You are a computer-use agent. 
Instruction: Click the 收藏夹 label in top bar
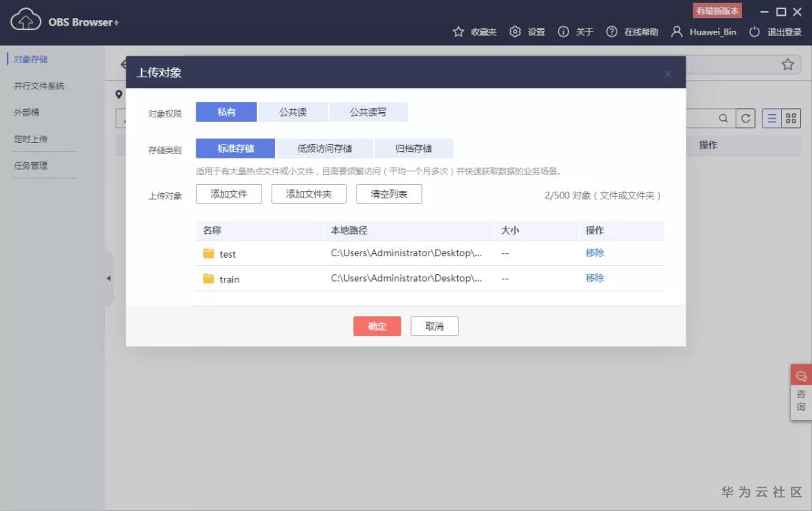pos(483,32)
